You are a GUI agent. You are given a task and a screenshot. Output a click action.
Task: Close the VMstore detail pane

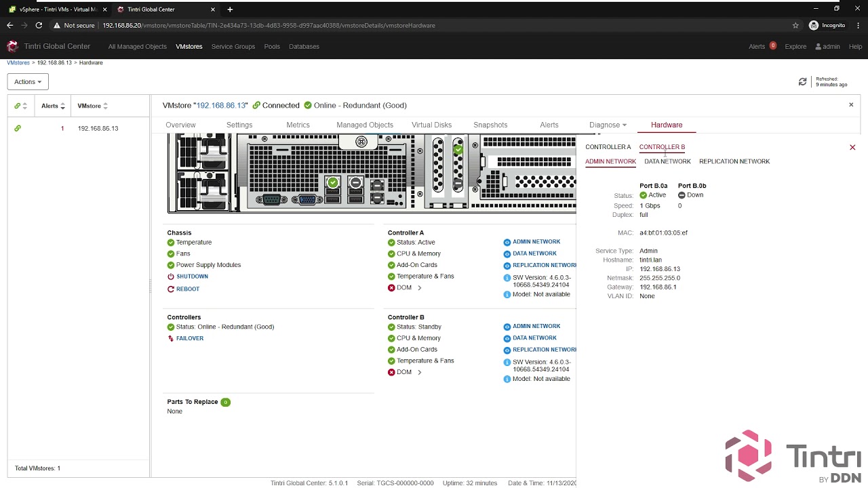[x=851, y=104]
